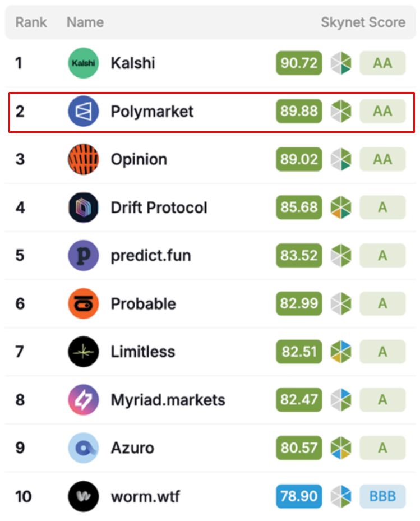Image resolution: width=420 pixels, height=521 pixels.
Task: Click the predict.fun purple logo
Action: coord(83,256)
